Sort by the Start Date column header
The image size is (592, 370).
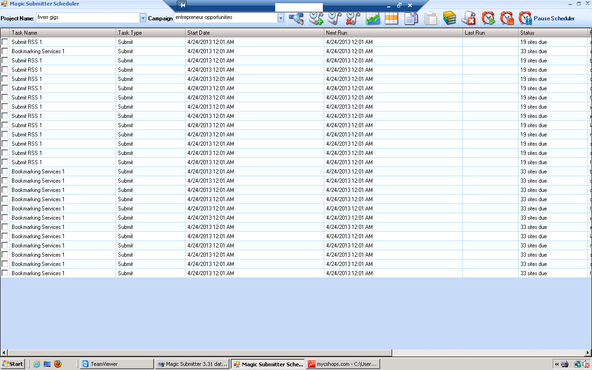point(255,32)
